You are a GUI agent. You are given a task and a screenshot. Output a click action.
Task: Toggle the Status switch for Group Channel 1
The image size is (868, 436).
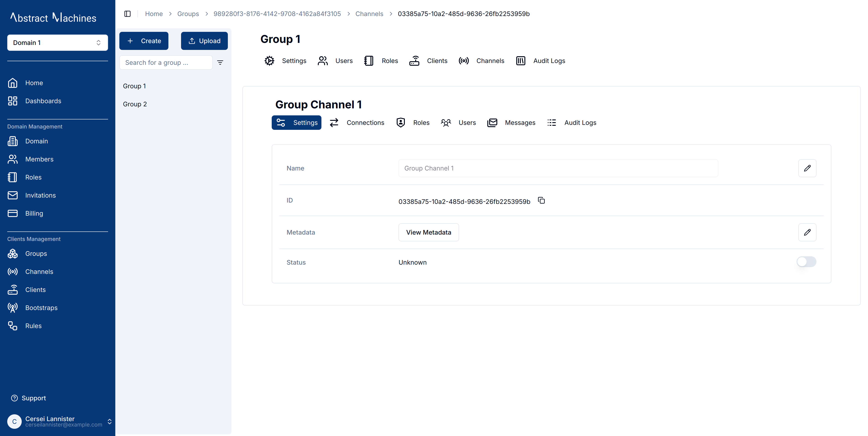click(x=806, y=262)
